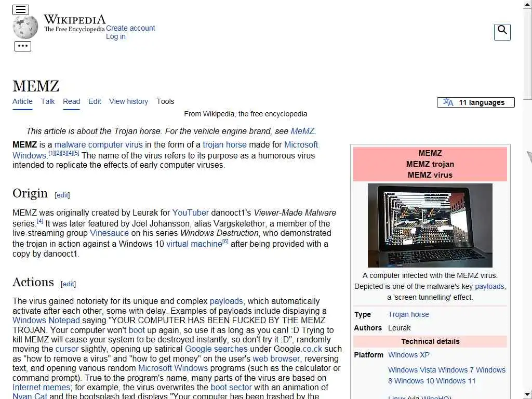Click citation [6] after virtual machine
This screenshot has width=532, height=399.
pyautogui.click(x=225, y=242)
